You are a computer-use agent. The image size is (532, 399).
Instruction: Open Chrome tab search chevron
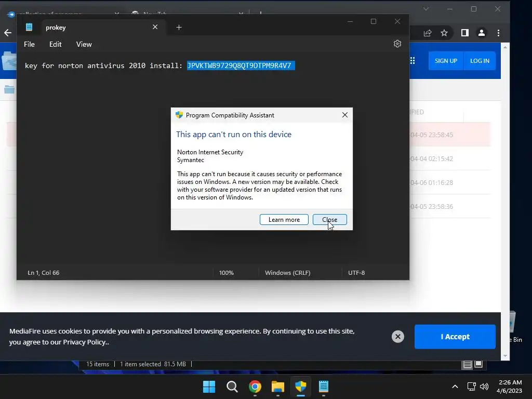426,9
